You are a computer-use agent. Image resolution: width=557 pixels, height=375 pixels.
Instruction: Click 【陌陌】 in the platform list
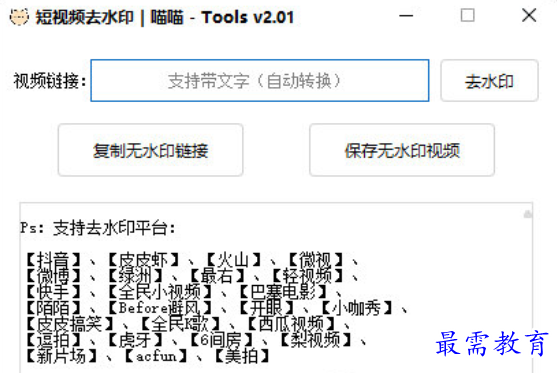pos(53,308)
